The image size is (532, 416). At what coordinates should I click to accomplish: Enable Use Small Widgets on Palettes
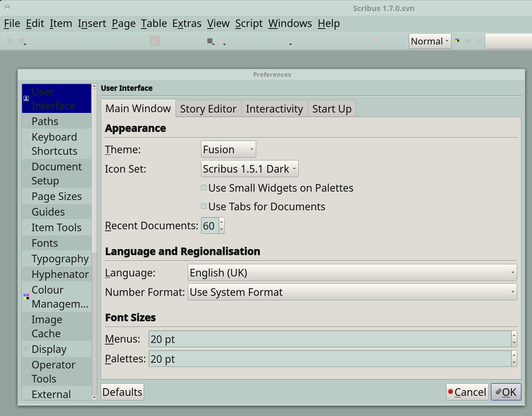(x=204, y=188)
